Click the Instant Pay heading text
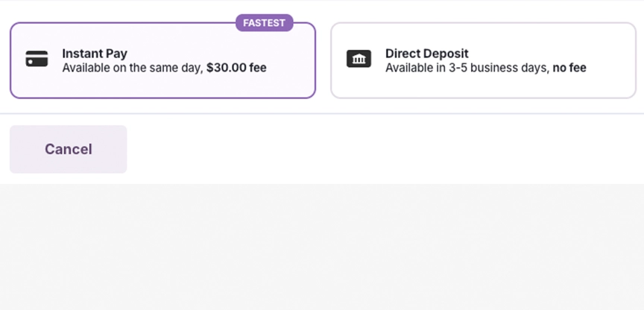The image size is (644, 310). (x=95, y=54)
